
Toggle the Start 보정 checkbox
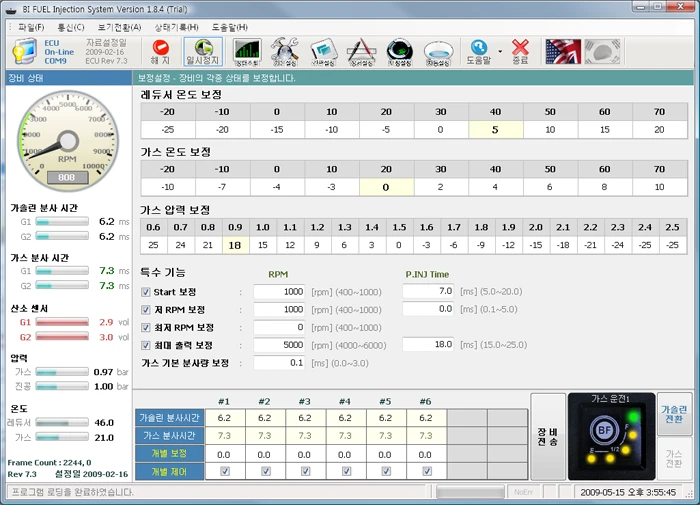(x=146, y=292)
